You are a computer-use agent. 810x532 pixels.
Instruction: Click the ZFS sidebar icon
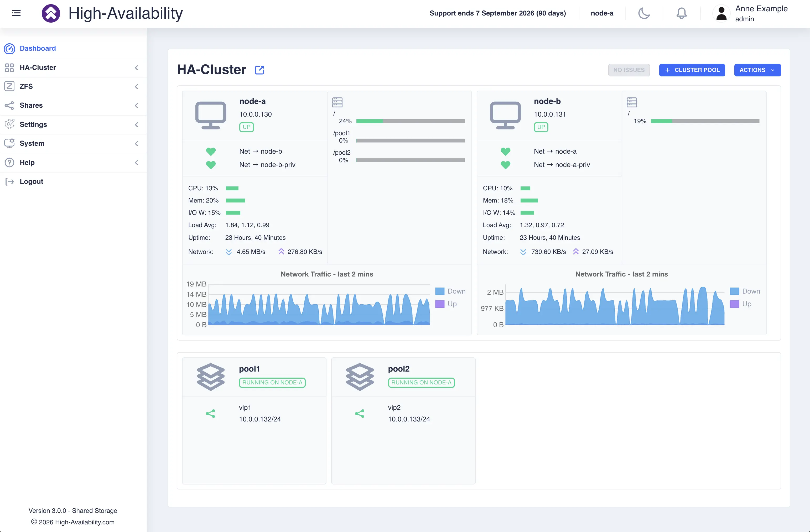coord(9,86)
